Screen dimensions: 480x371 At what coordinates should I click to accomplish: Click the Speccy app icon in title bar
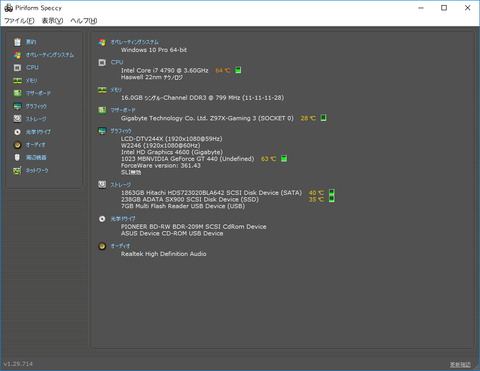(x=9, y=8)
